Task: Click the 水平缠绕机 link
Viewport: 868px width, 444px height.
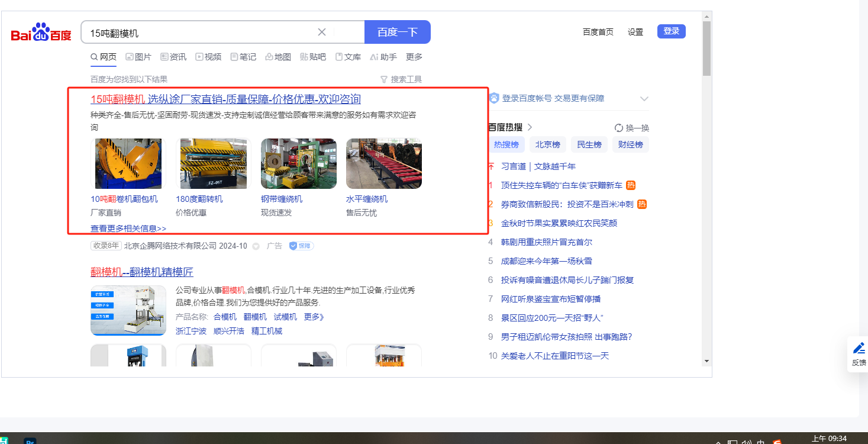Action: pos(367,199)
